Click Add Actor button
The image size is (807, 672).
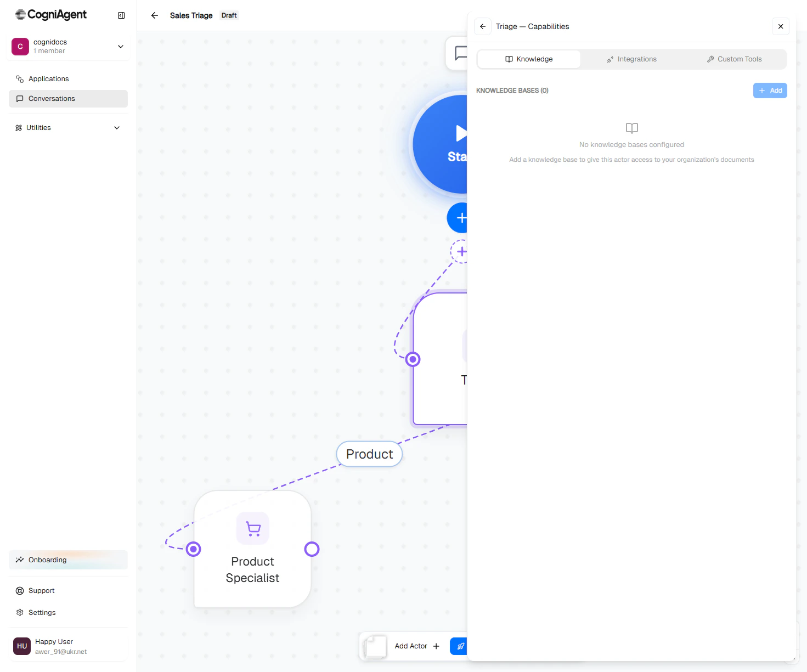coord(417,646)
